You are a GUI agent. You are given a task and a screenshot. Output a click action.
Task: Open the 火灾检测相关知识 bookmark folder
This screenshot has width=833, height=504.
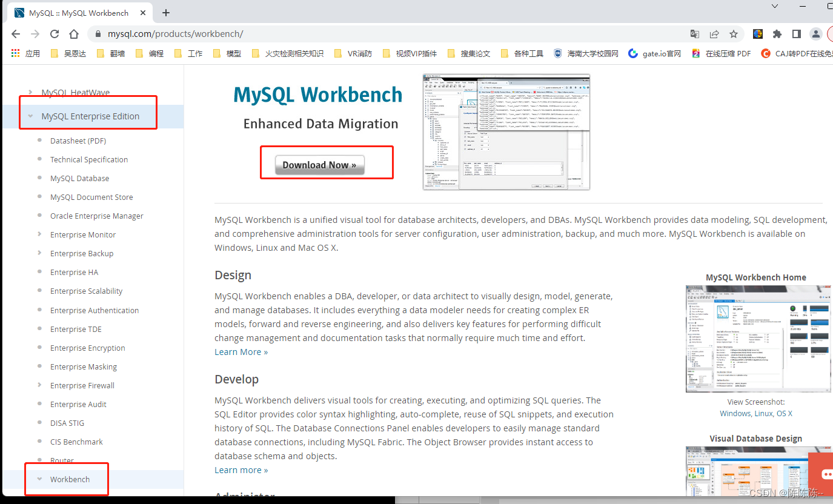(x=288, y=53)
